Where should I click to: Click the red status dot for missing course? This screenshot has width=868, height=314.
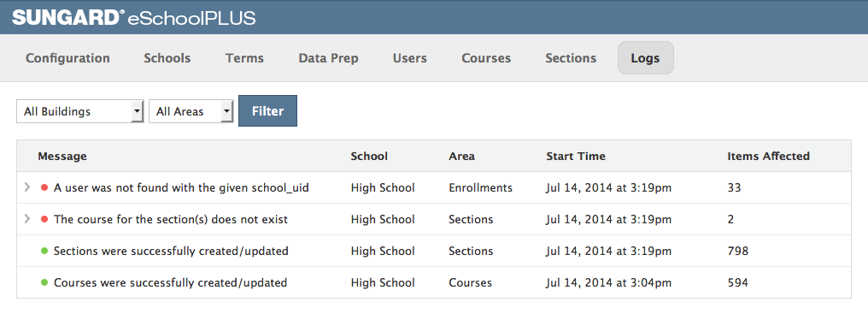(44, 220)
